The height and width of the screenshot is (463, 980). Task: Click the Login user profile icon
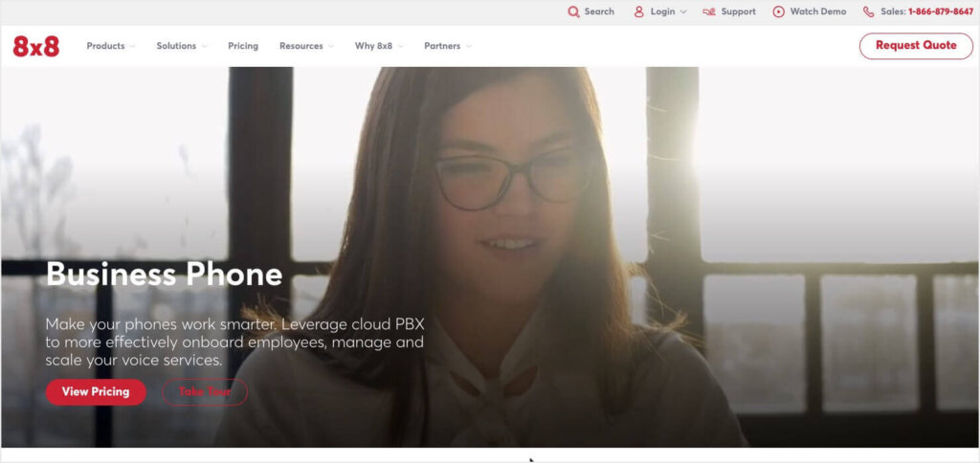coord(638,11)
